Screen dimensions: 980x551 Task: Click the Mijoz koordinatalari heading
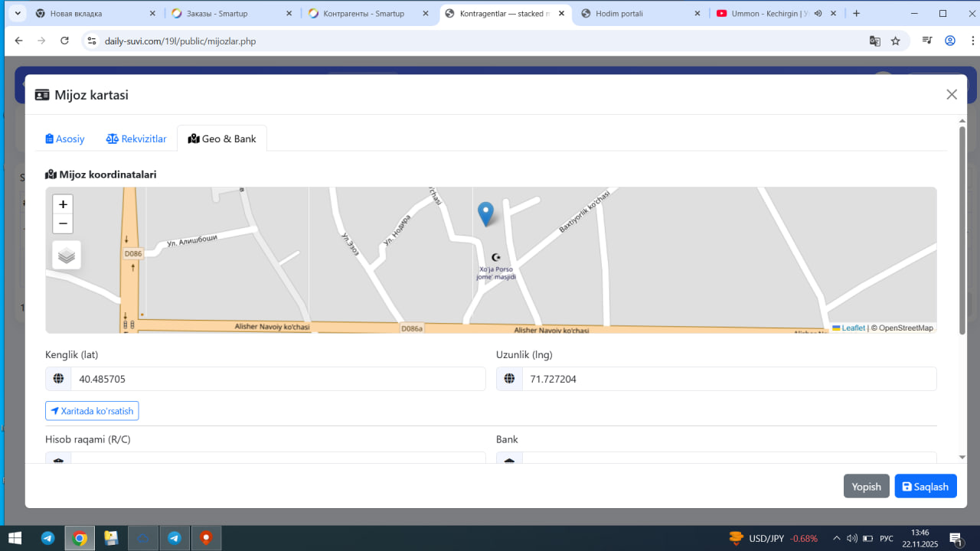(101, 174)
